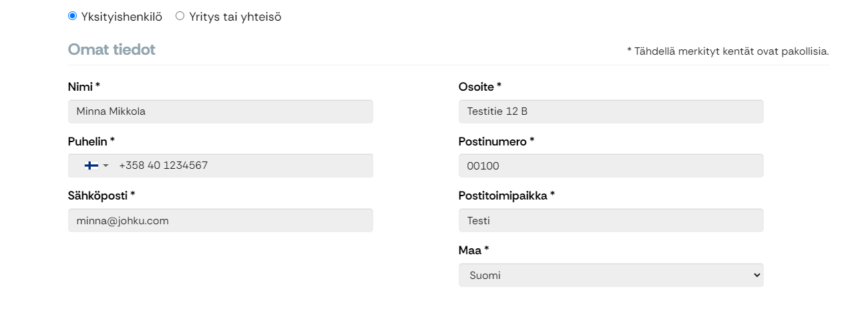Select the Yksityishenkilö radio button
This screenshot has height=309, width=868.
[x=72, y=16]
